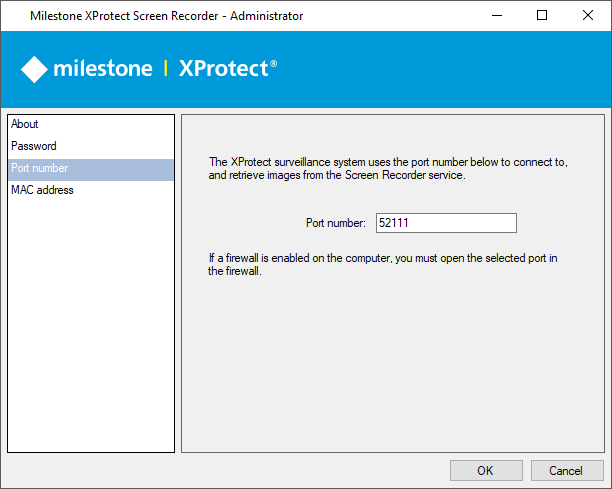This screenshot has height=489, width=612.
Task: Select the Port number list entry
Action: pyautogui.click(x=40, y=168)
